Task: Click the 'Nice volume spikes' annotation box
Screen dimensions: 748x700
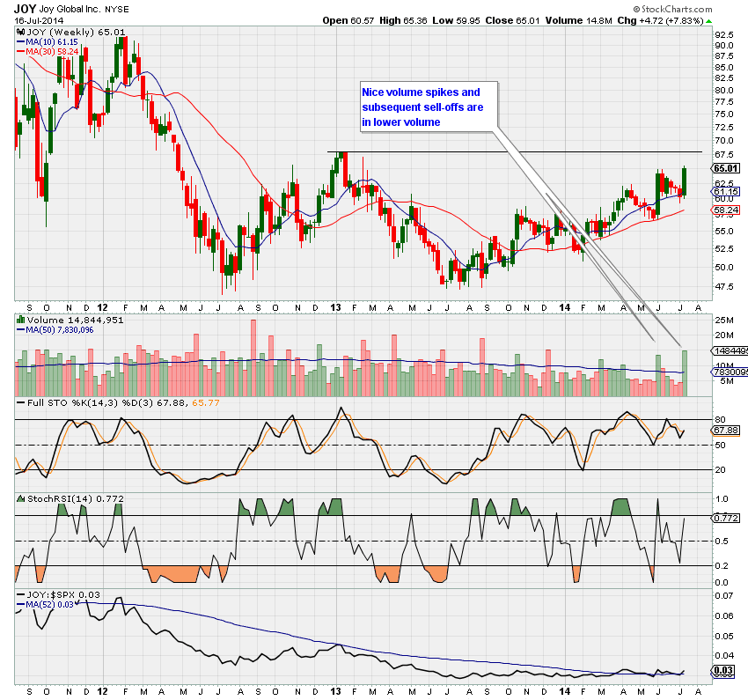Action: [429, 107]
